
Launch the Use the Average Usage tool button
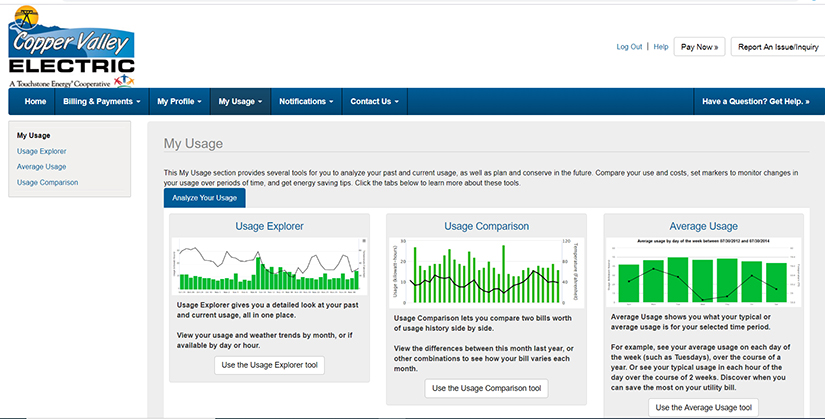pos(704,407)
